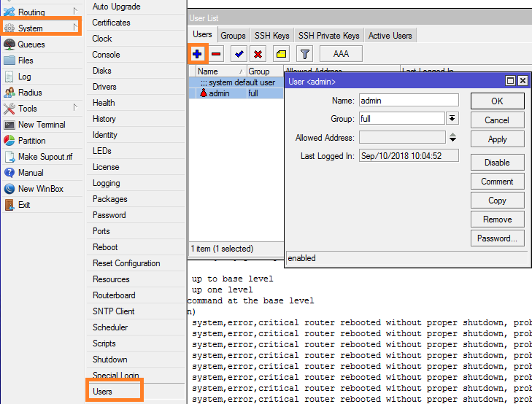532x404 pixels.
Task: Click the New WinBox globe icon
Action: (x=9, y=188)
